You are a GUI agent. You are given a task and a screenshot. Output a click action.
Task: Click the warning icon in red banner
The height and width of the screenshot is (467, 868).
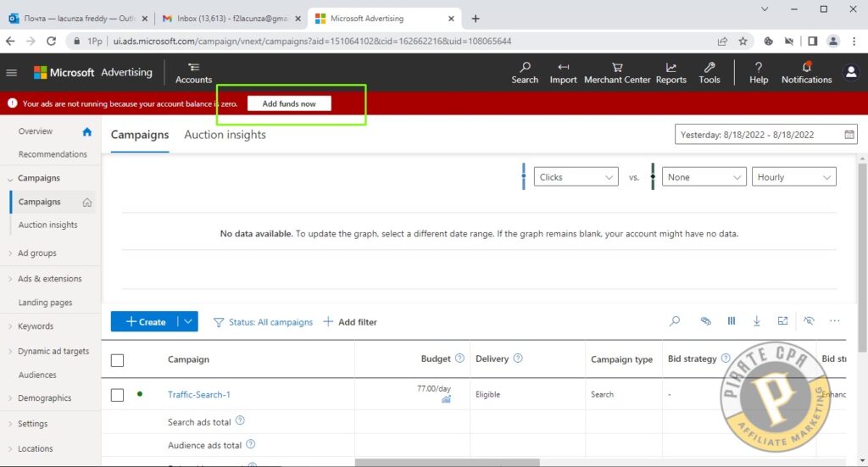pyautogui.click(x=12, y=103)
